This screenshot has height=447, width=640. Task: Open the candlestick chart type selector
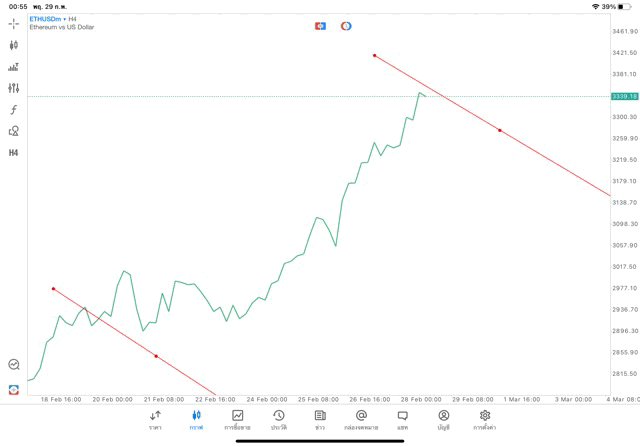click(14, 45)
